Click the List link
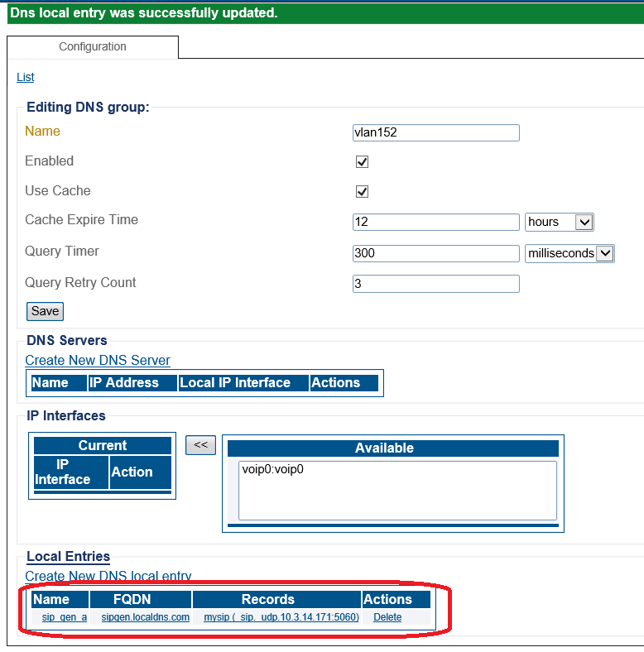This screenshot has height=652, width=644. pos(26,77)
